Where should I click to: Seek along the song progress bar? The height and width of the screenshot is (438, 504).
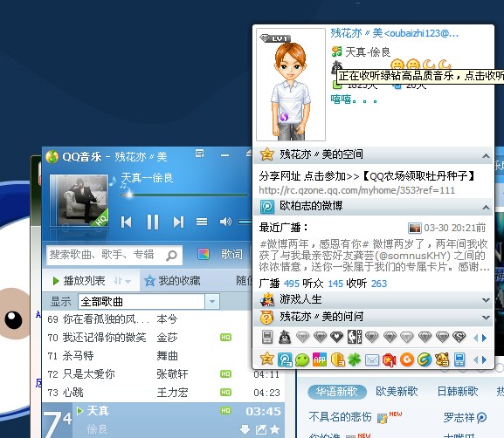click(x=183, y=195)
